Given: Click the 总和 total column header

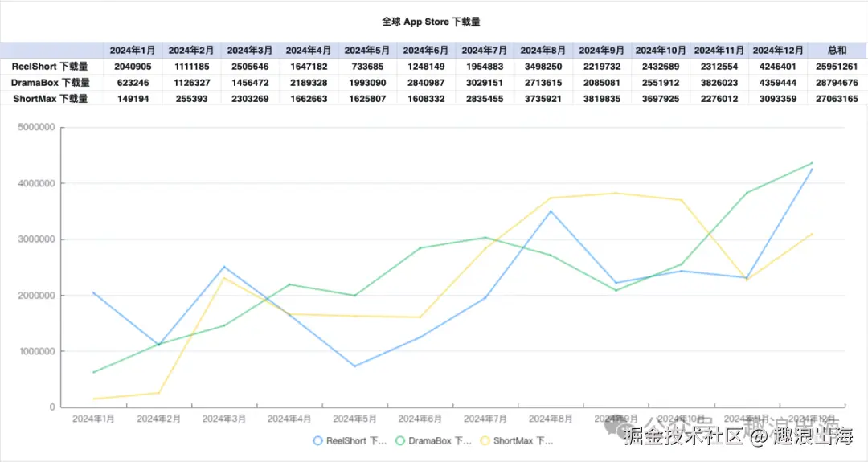Looking at the screenshot, I should [x=837, y=51].
